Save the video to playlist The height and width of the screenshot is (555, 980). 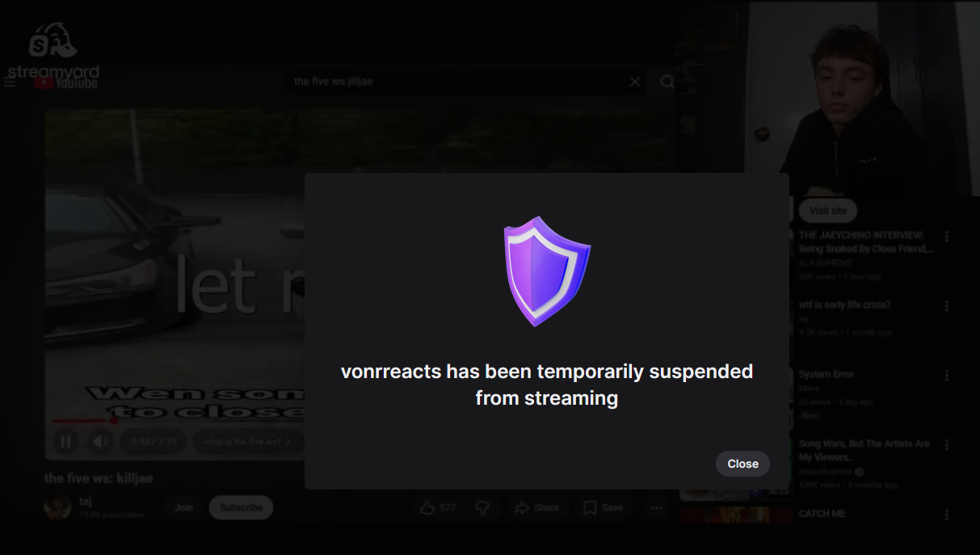click(603, 507)
